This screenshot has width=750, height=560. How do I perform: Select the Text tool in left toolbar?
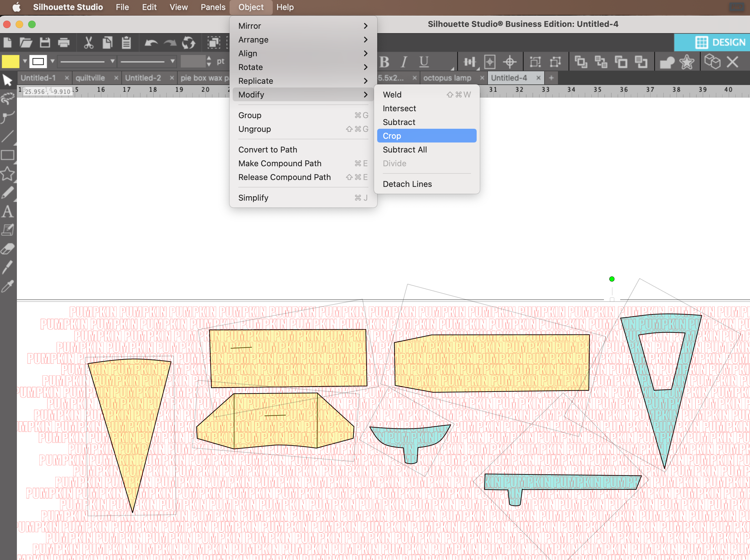[8, 212]
